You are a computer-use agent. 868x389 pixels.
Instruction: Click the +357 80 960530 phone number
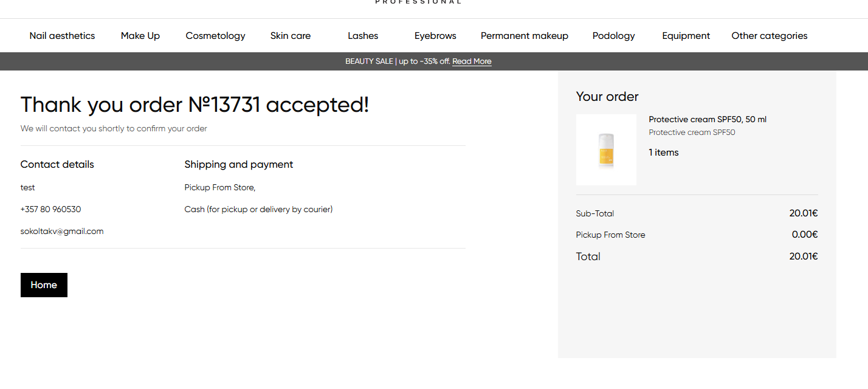point(50,209)
